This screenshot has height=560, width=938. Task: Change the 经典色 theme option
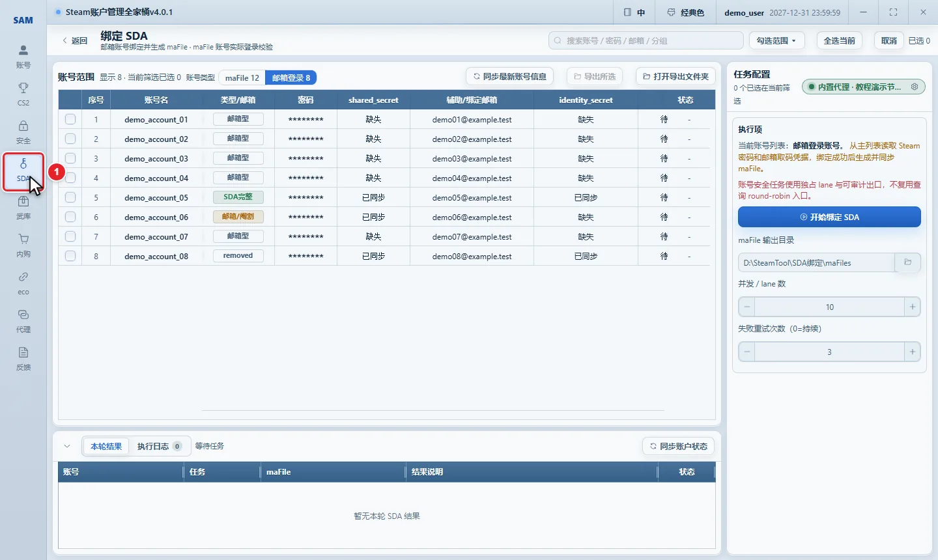[x=686, y=12]
